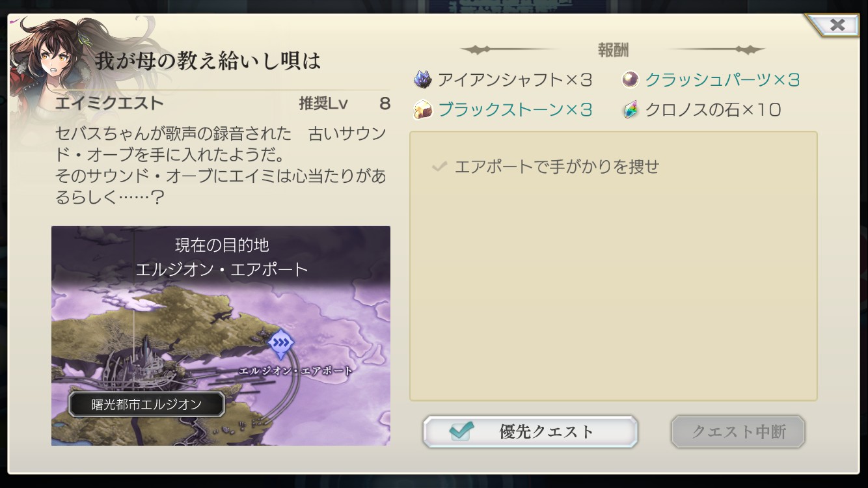
Task: Click the Black Stone reward icon
Action: click(x=423, y=109)
